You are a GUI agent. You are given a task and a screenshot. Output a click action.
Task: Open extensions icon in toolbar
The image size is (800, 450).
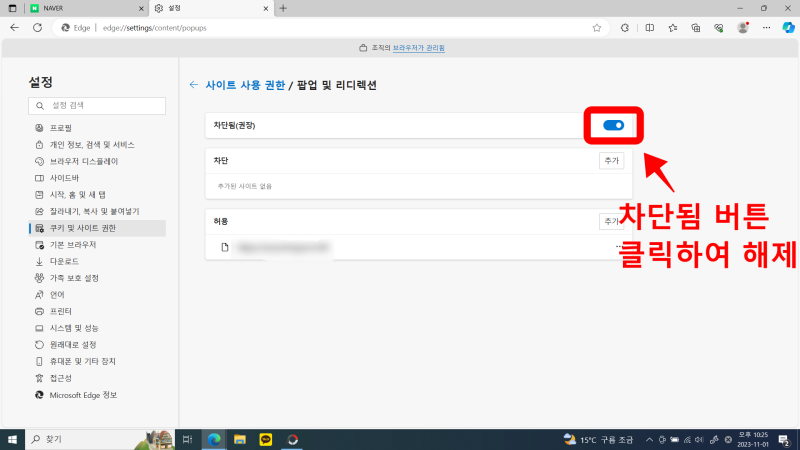coord(624,28)
